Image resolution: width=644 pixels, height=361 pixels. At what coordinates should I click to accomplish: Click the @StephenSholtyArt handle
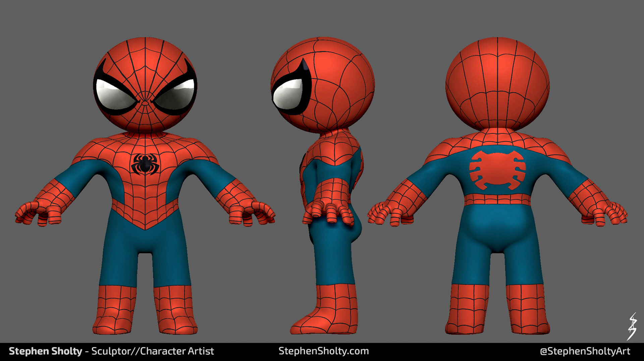tap(585, 351)
